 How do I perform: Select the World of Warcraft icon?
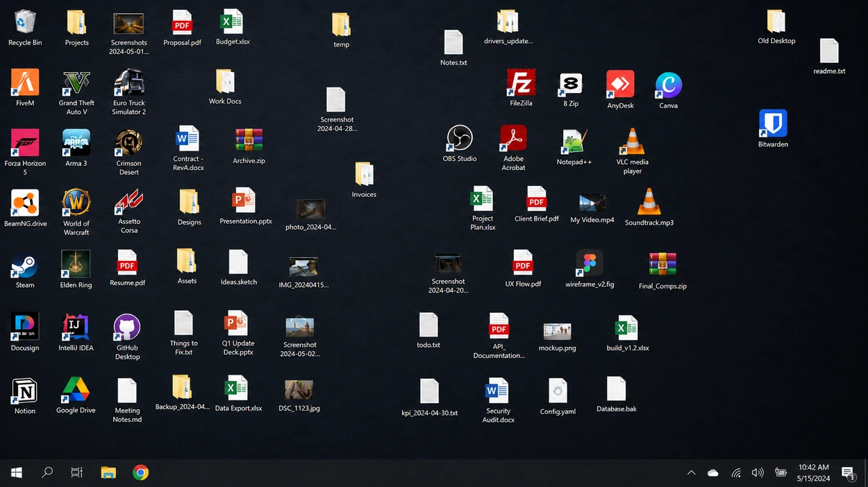coord(76,203)
